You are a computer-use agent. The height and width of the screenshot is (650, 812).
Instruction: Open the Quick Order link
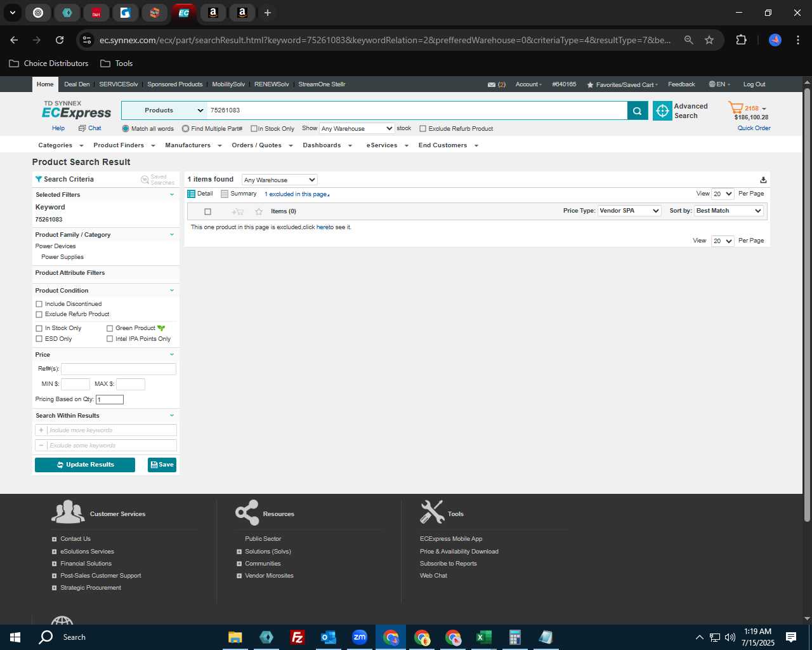click(x=754, y=128)
